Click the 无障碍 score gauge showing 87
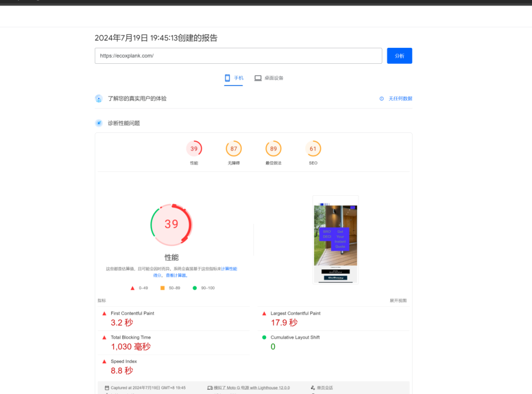 (x=234, y=149)
